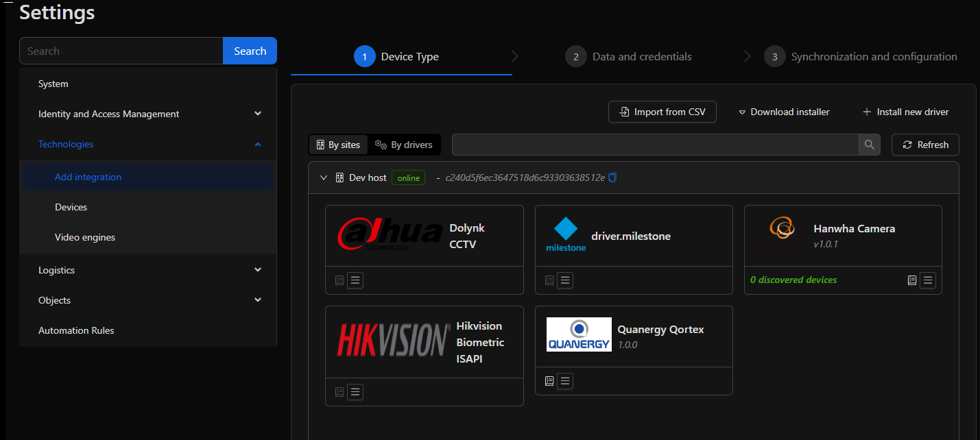
Task: Click the Install new driver plus icon
Action: pos(865,112)
